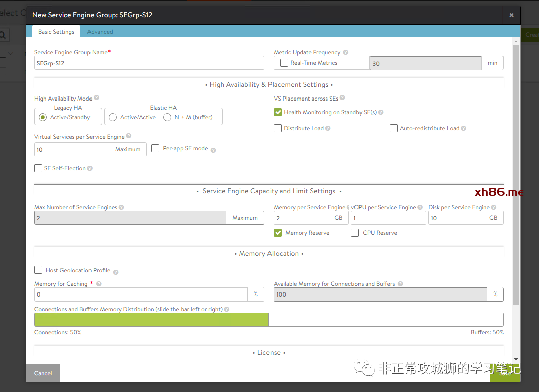Switch to the Advanced tab
The width and height of the screenshot is (539, 392).
pos(100,32)
